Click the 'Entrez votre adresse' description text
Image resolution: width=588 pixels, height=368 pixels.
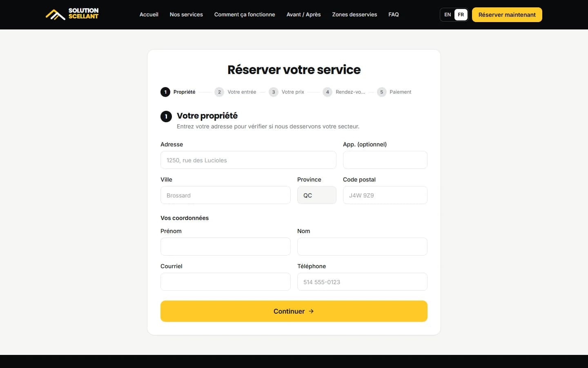(268, 126)
